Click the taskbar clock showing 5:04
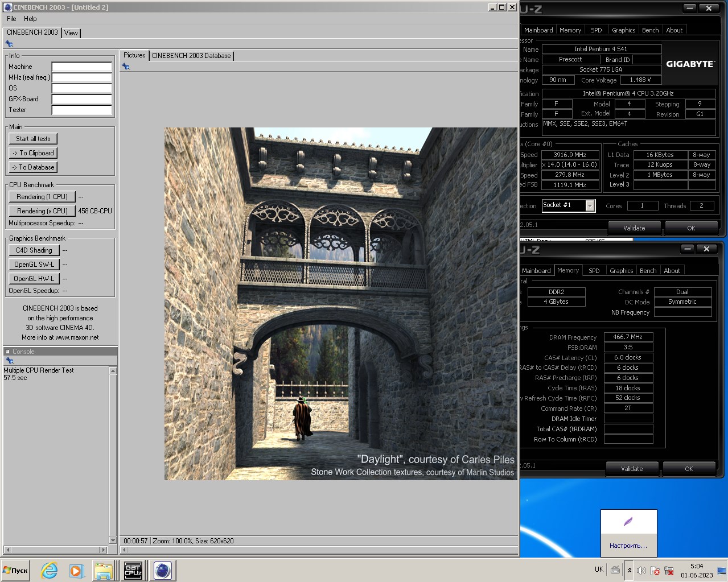 point(697,566)
